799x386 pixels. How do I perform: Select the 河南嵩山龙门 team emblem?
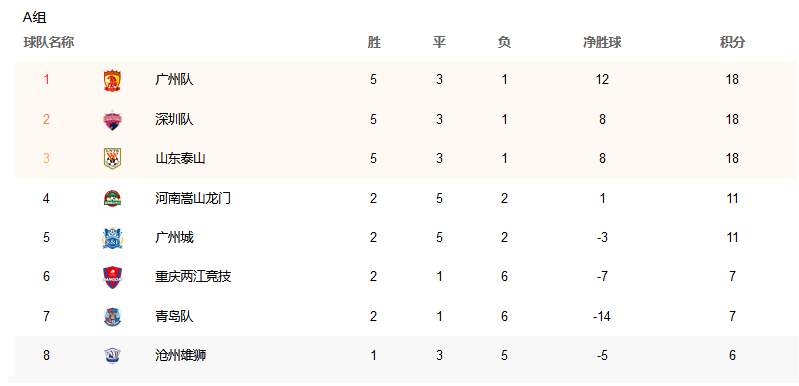[112, 198]
